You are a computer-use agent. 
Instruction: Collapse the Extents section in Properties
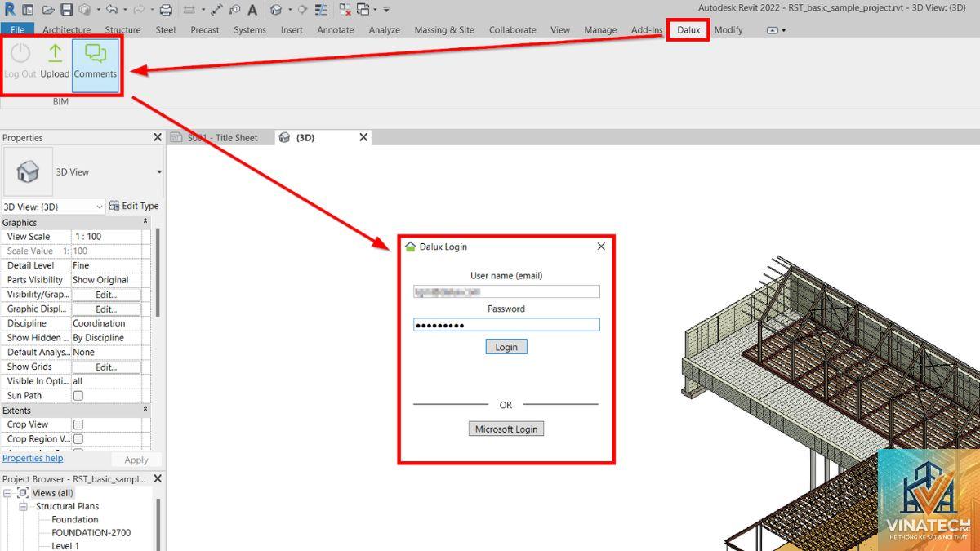coord(145,410)
